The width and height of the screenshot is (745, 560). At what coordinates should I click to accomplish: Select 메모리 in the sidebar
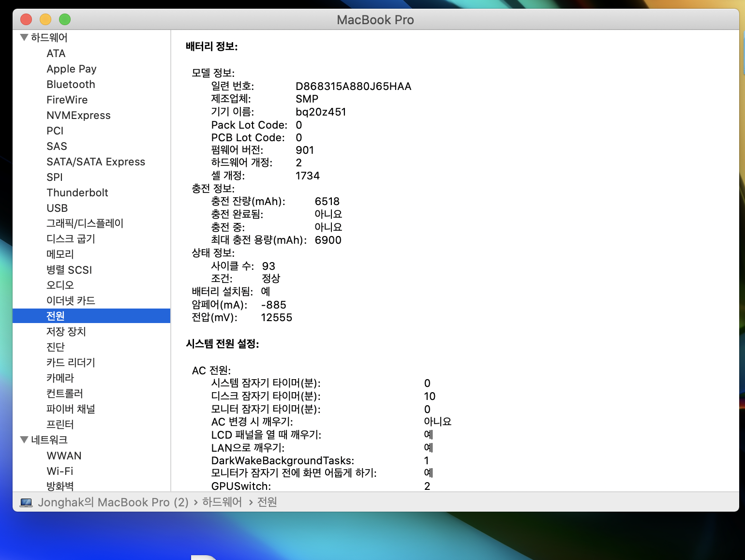click(60, 254)
